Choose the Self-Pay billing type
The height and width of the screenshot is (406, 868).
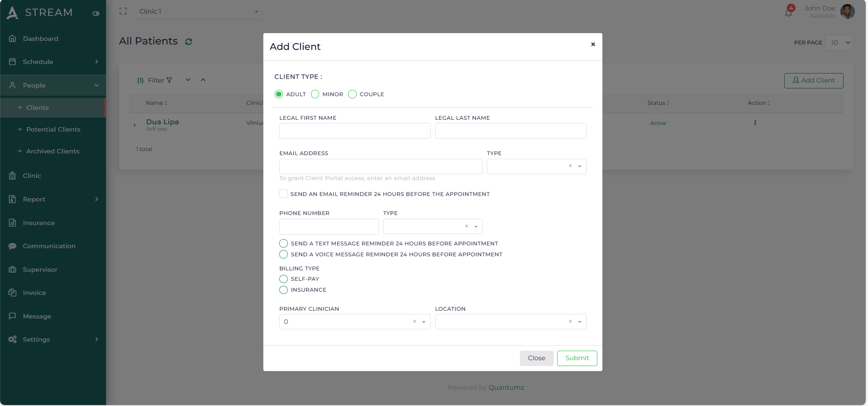click(284, 279)
